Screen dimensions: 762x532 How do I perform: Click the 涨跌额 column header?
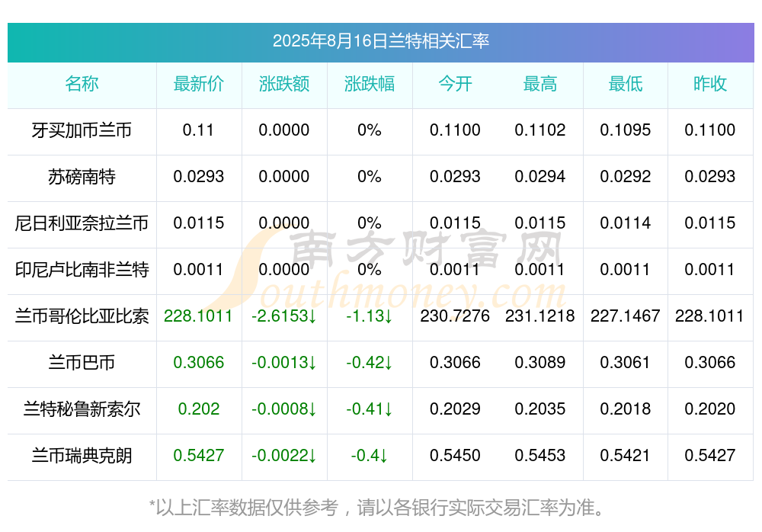click(x=284, y=84)
